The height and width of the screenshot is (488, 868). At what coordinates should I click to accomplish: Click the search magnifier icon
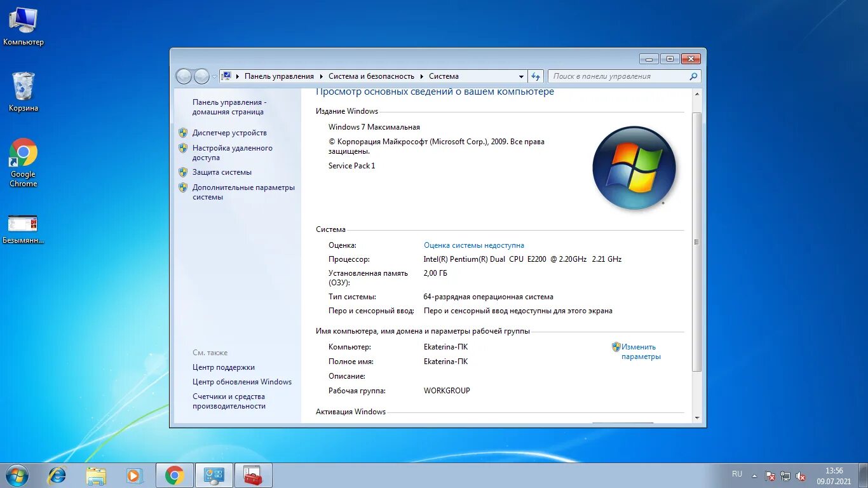click(x=693, y=76)
